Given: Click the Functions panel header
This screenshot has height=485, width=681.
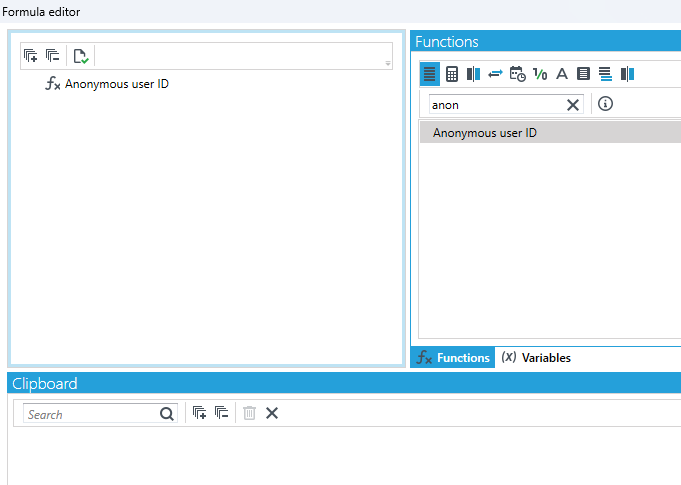Looking at the screenshot, I should (545, 41).
